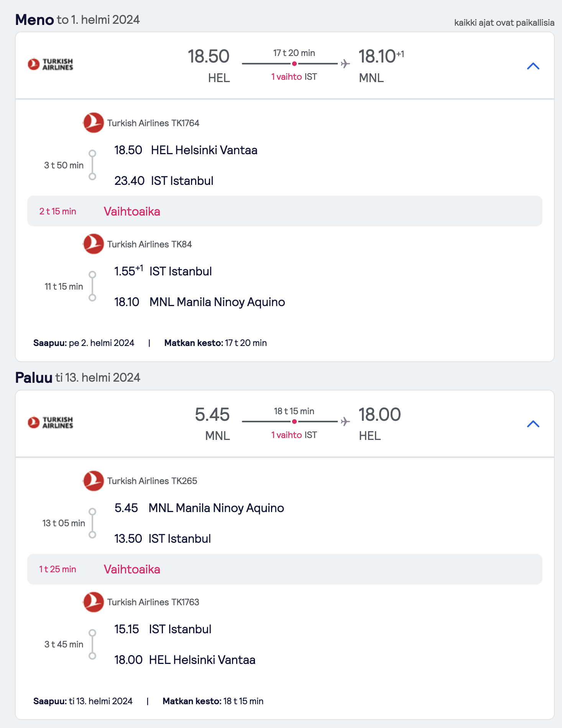Select the 1 t 25 min Vaihtoaika layover bar

pos(284,569)
